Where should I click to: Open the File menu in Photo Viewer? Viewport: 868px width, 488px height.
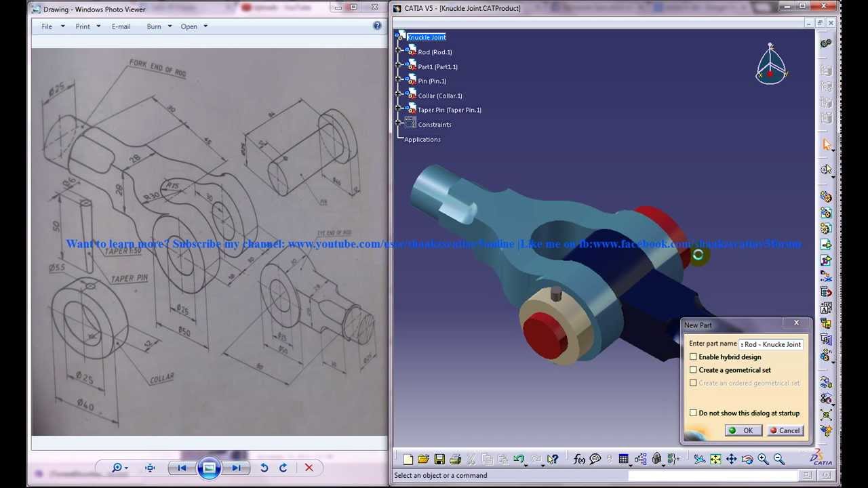[x=47, y=26]
